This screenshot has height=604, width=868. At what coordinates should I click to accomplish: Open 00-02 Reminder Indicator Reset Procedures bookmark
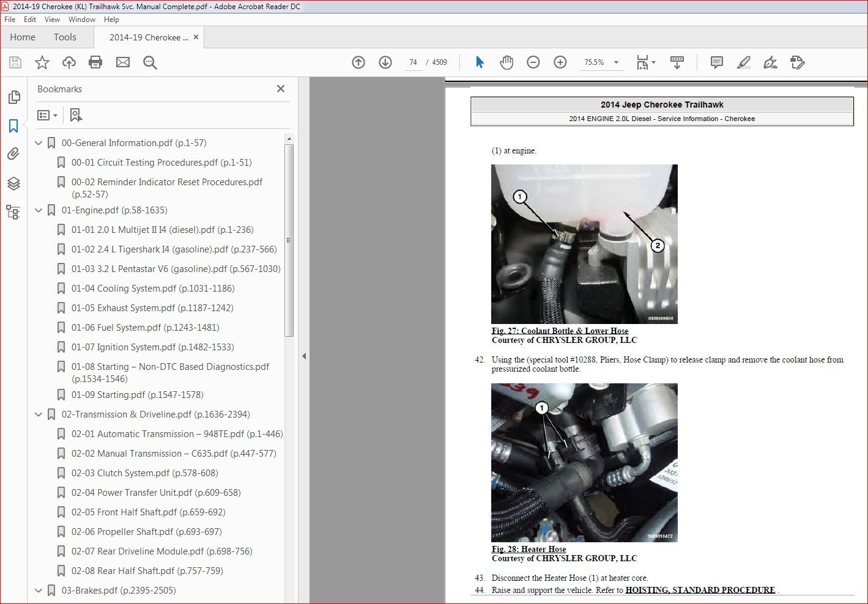pos(167,188)
